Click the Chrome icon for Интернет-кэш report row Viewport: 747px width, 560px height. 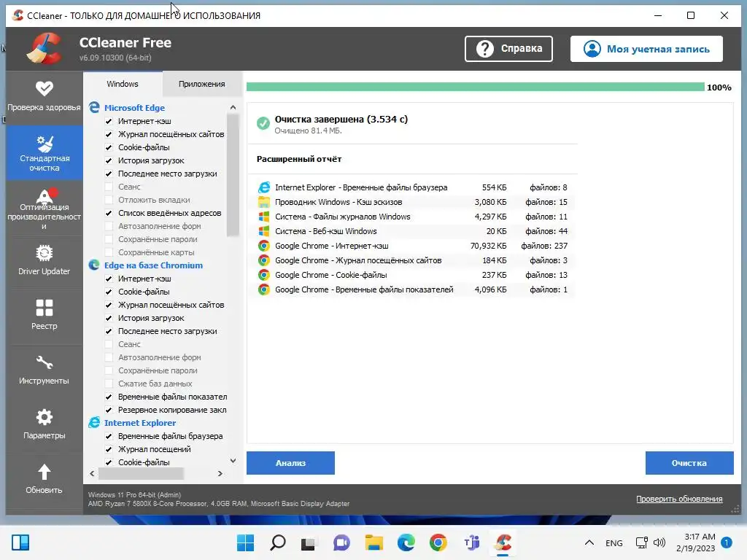[x=264, y=246]
